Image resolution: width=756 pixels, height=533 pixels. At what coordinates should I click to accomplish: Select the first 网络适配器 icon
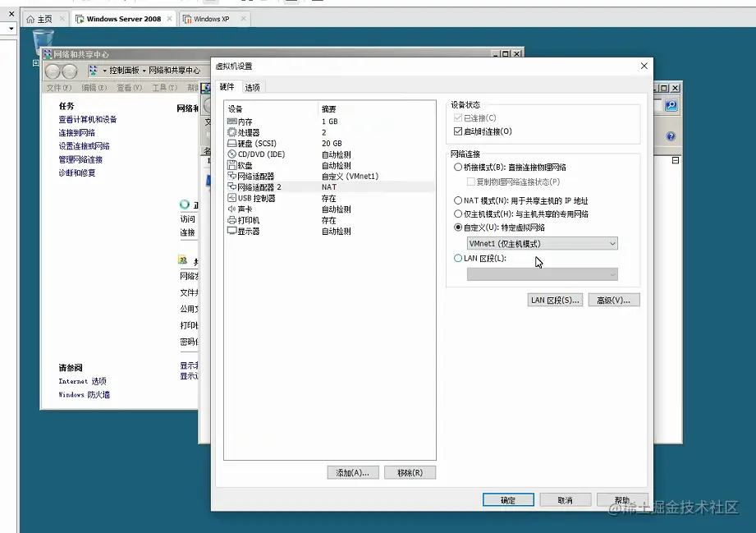tap(232, 176)
